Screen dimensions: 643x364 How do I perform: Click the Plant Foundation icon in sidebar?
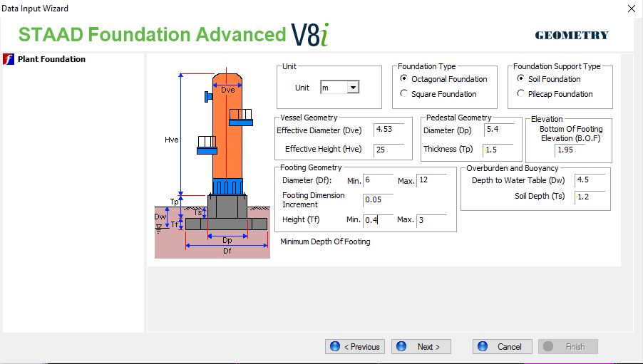pyautogui.click(x=9, y=59)
